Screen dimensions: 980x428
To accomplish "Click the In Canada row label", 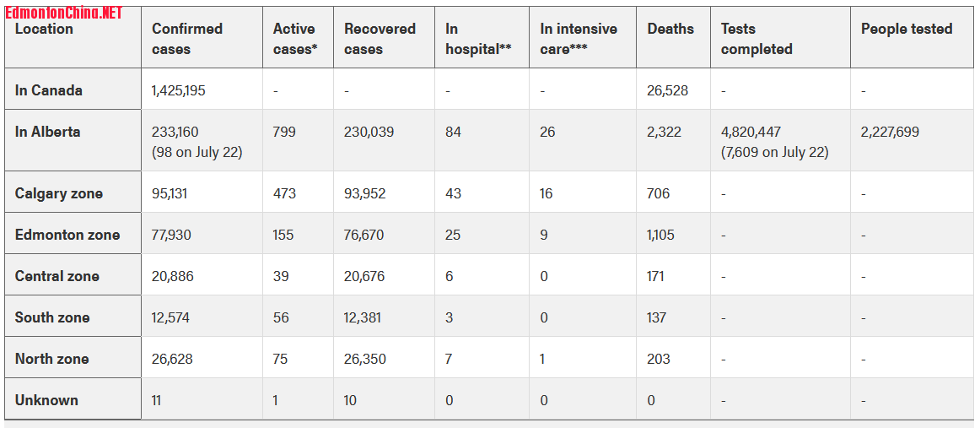I will [x=49, y=90].
